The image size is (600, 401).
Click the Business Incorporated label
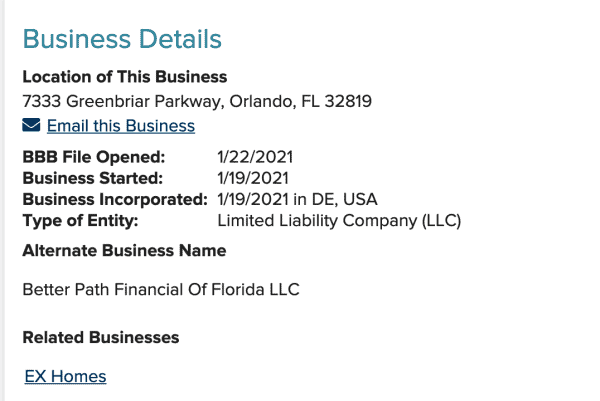pyautogui.click(x=115, y=199)
